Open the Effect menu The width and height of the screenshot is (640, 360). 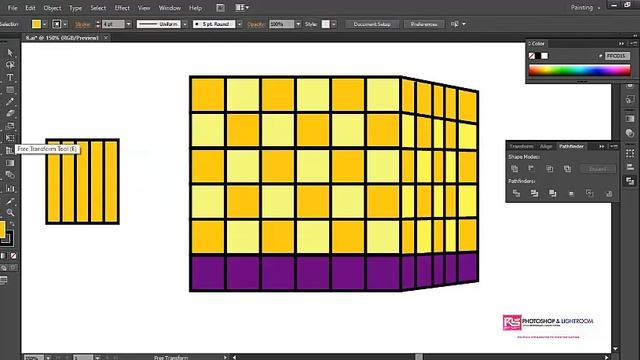coord(122,8)
